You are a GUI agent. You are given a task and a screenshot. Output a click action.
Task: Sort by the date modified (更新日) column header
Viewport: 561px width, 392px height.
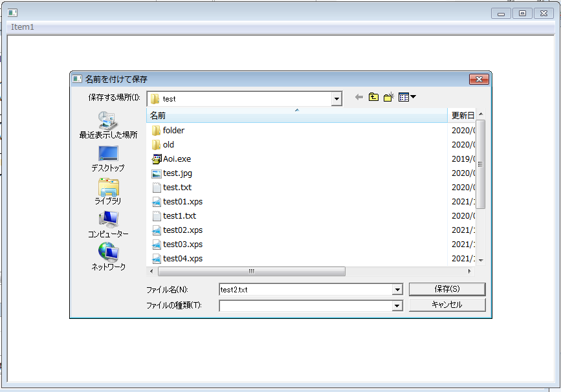click(x=461, y=116)
